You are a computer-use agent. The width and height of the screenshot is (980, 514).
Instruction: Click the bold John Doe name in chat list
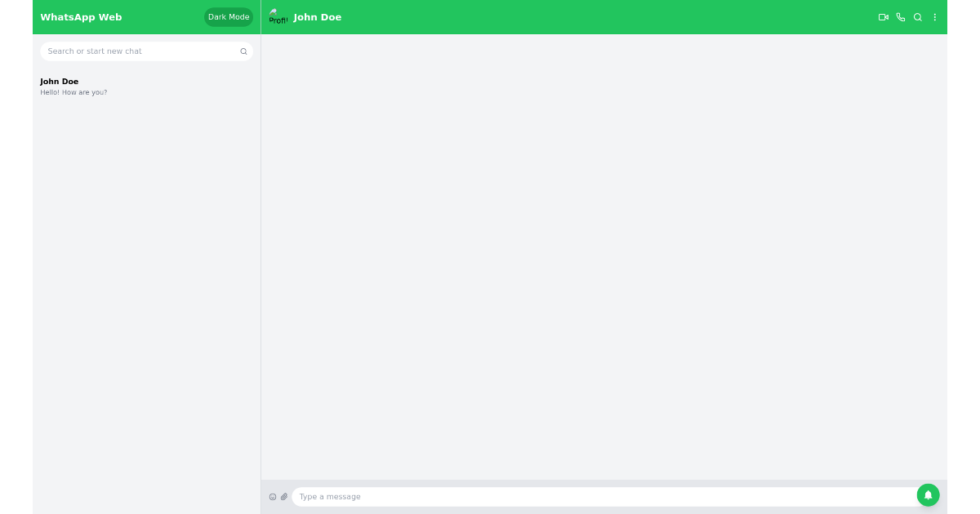pos(59,81)
